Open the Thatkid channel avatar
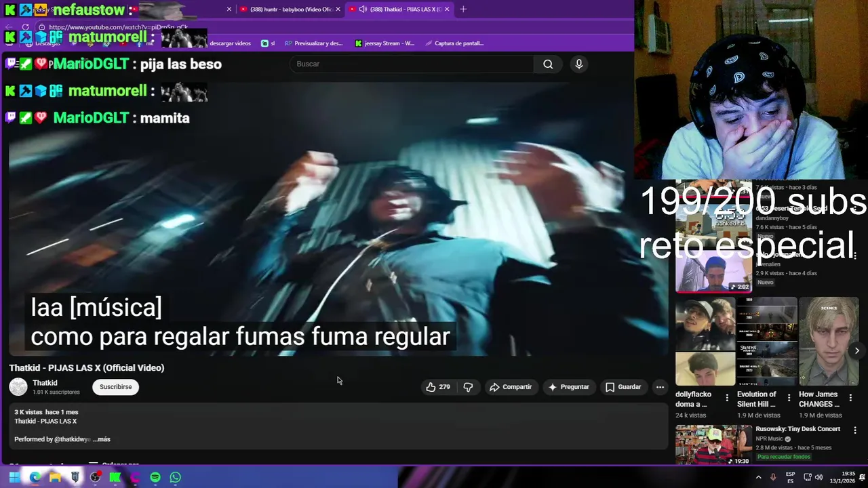868x488 pixels. point(18,387)
